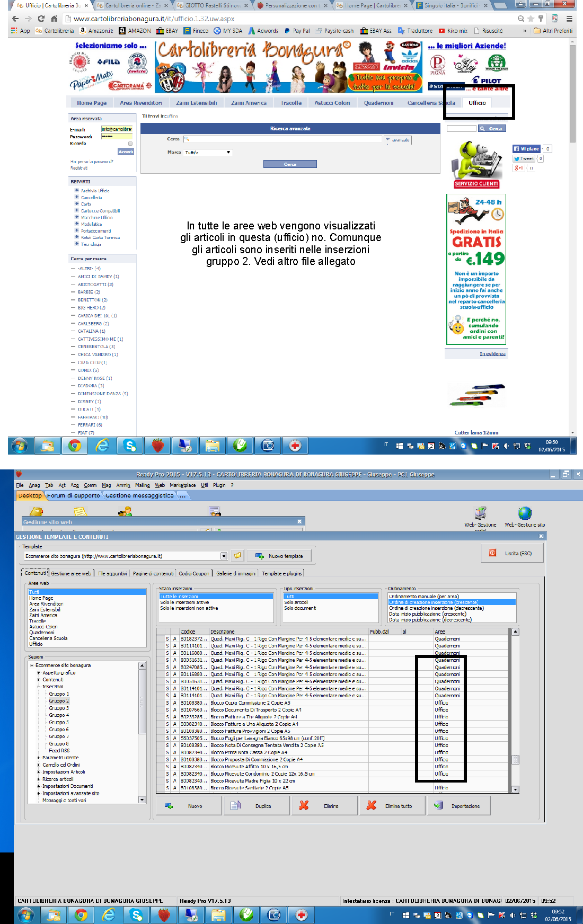Bookmark this page with the star icon
583x924 pixels.
coord(531,19)
